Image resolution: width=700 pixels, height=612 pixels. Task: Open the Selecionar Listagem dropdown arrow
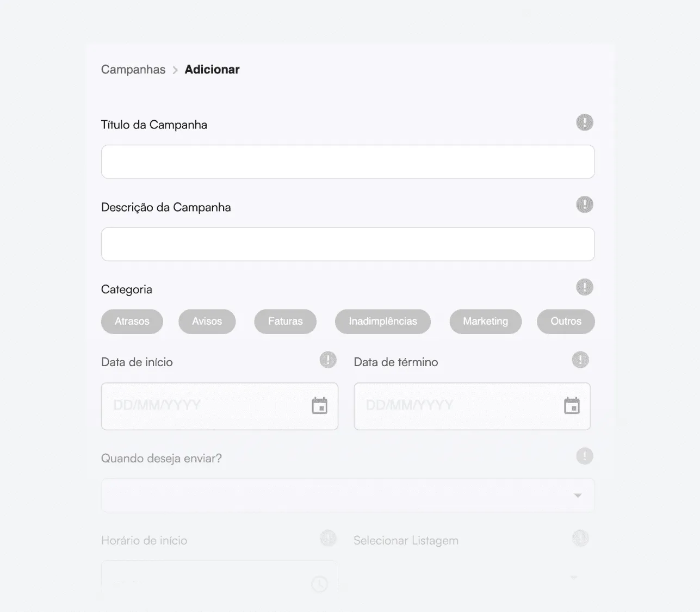click(x=574, y=577)
